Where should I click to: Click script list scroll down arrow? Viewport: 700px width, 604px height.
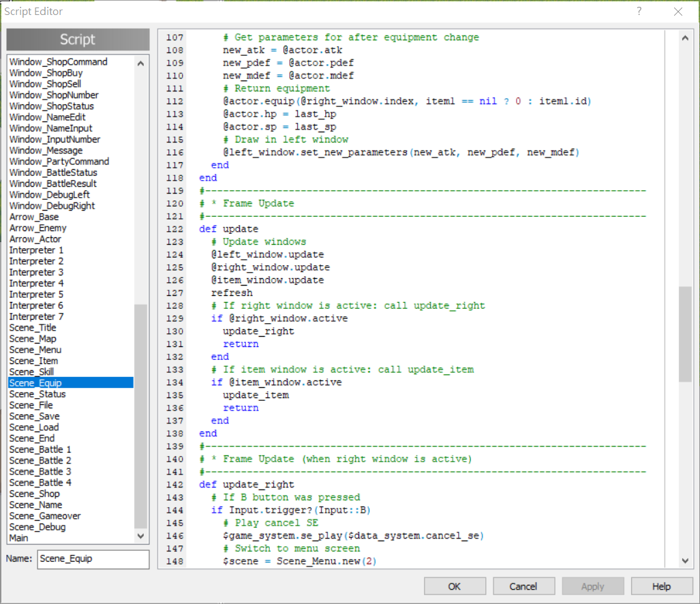(140, 536)
